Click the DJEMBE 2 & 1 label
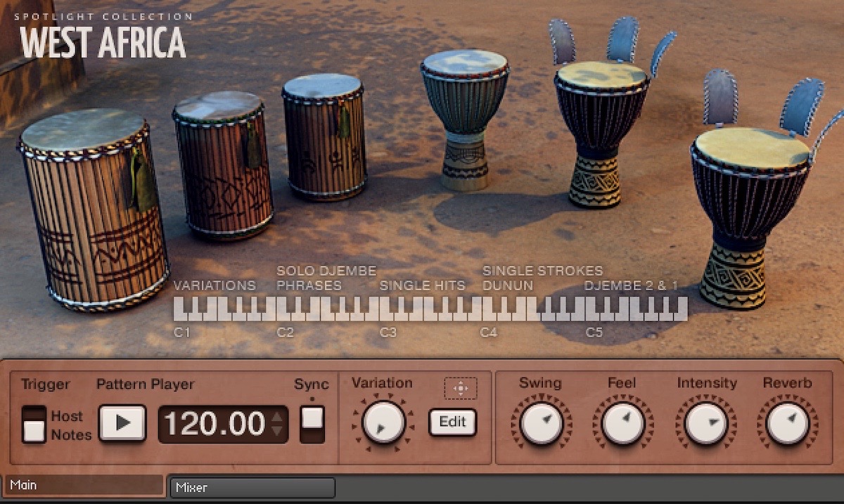 [632, 285]
